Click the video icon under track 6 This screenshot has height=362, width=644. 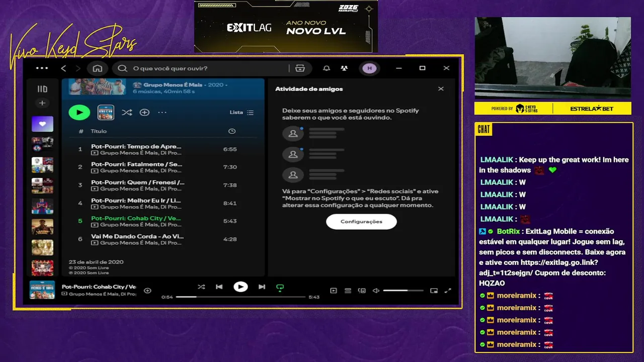pos(95,243)
